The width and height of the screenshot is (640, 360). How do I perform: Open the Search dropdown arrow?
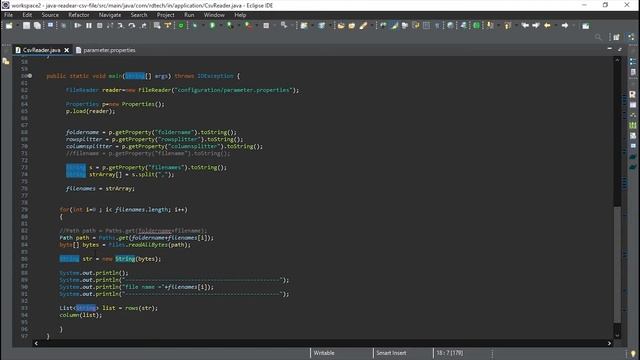pyautogui.click(x=371, y=26)
